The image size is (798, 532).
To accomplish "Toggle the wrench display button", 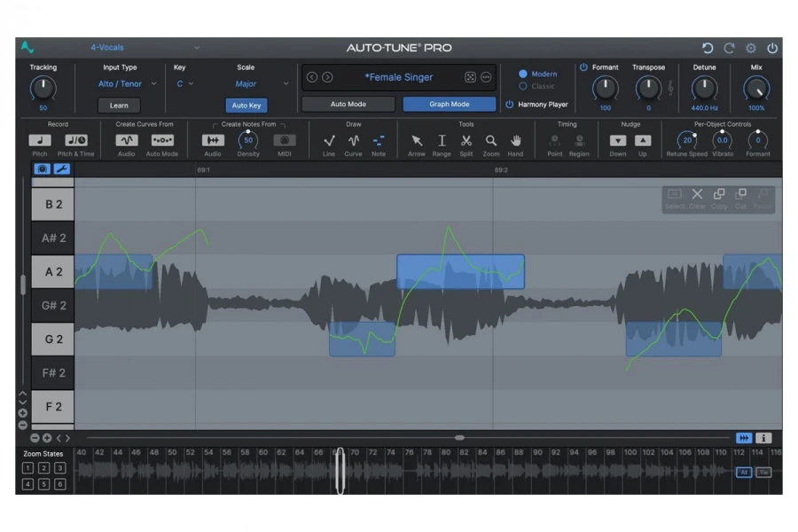I will [x=62, y=169].
